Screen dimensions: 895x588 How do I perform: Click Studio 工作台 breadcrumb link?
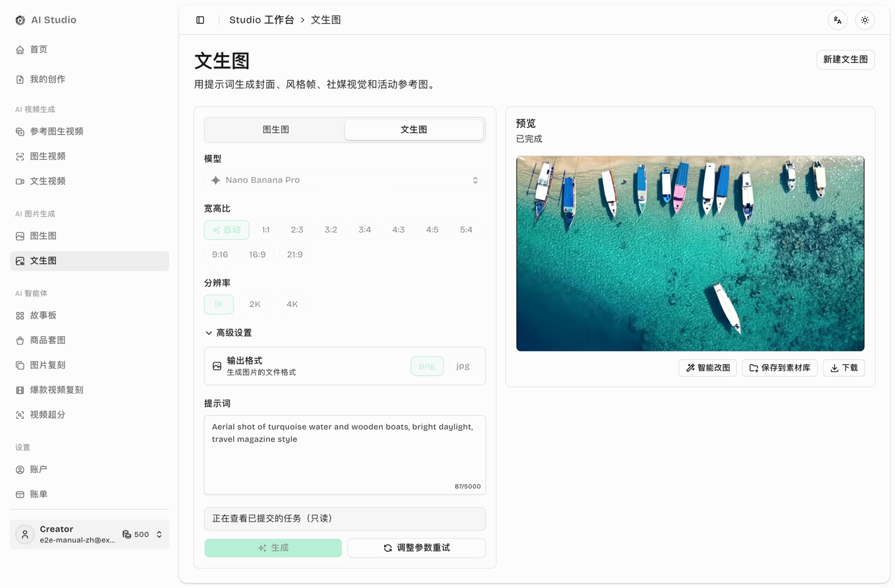[x=262, y=20]
